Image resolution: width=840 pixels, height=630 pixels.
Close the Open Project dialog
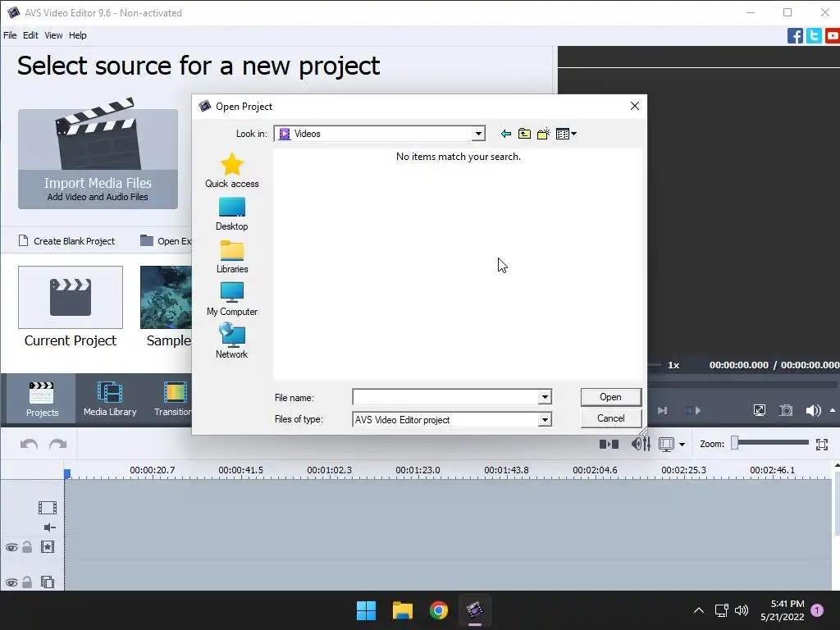coord(635,106)
